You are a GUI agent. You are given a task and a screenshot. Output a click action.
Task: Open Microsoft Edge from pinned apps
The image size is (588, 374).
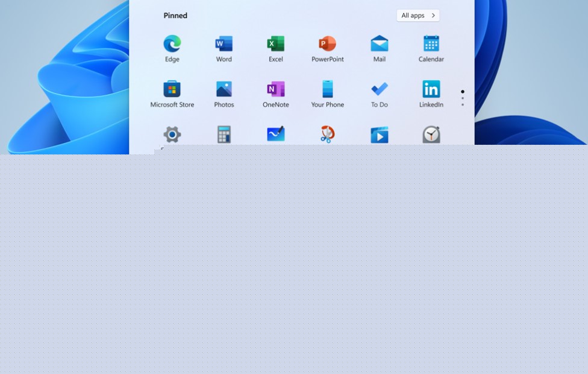click(x=172, y=44)
